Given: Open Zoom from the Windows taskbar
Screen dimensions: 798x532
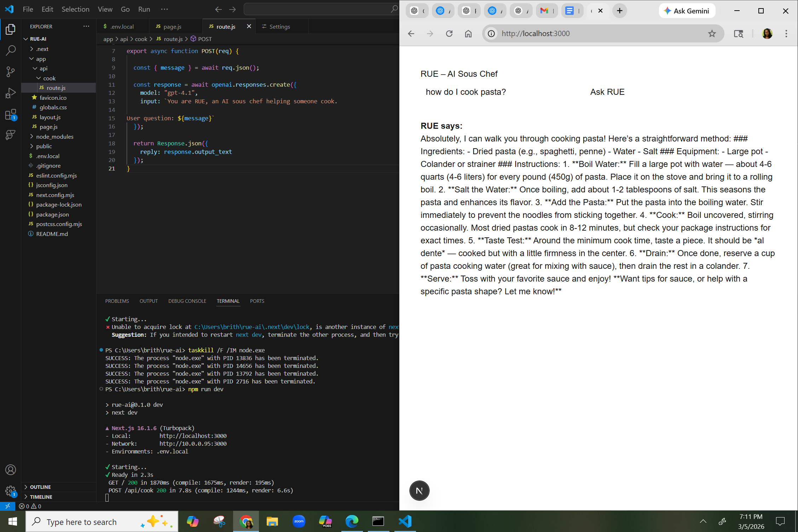Looking at the screenshot, I should (x=299, y=521).
